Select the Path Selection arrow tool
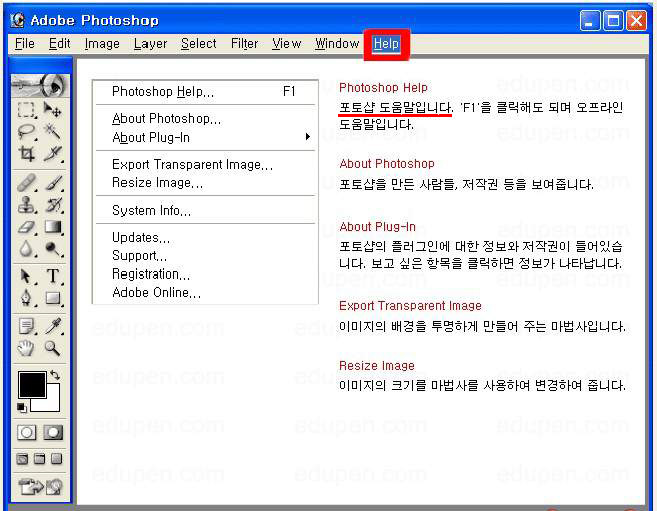657x511 pixels. click(27, 276)
